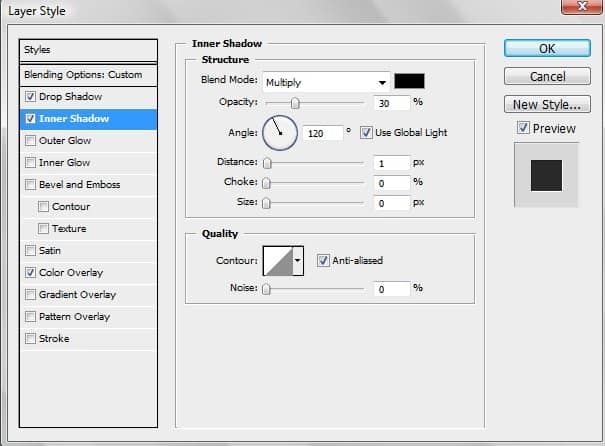This screenshot has width=605, height=446.
Task: Click the Opacity slider handle
Action: (x=295, y=103)
